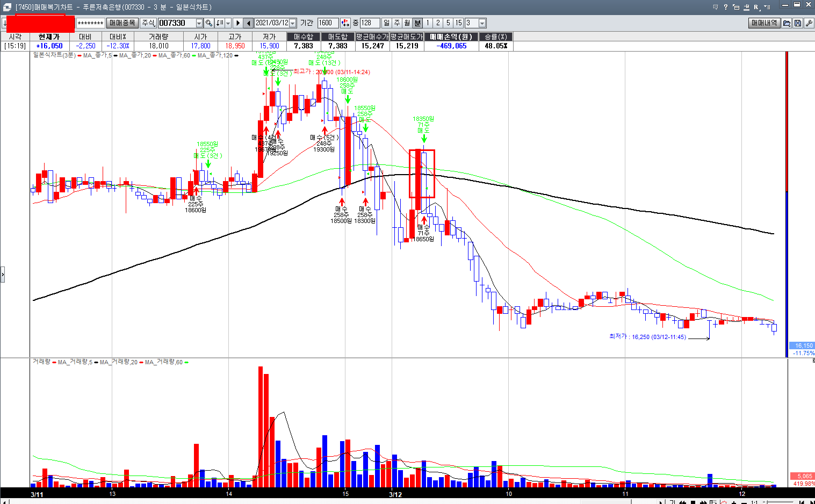Viewport: 815px width, 504px height.
Task: Click the 매매종목 button
Action: pos(122,23)
